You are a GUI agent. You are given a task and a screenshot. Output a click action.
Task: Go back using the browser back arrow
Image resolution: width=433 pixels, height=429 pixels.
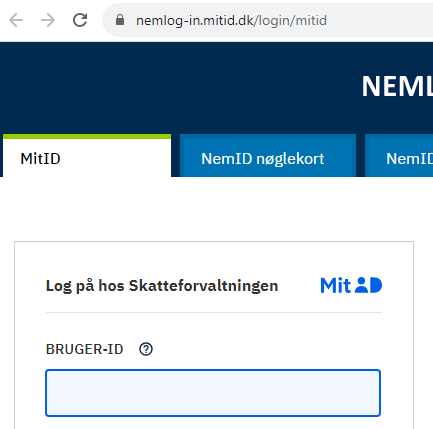click(16, 20)
